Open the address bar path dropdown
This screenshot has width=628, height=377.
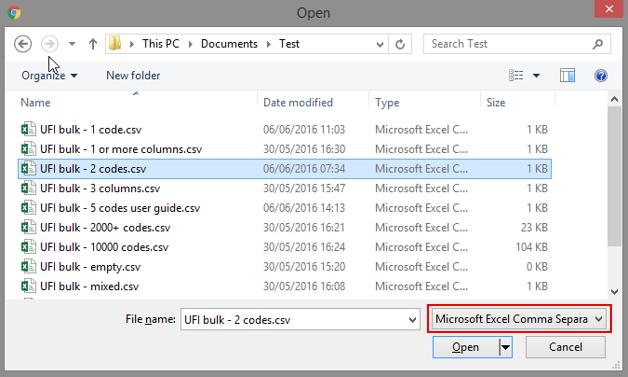coord(380,44)
